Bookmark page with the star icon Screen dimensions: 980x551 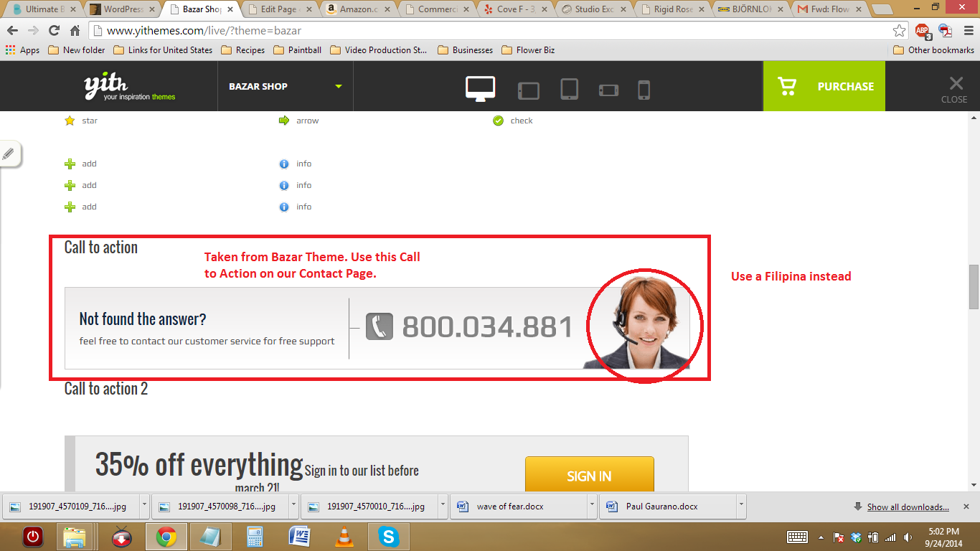[899, 31]
